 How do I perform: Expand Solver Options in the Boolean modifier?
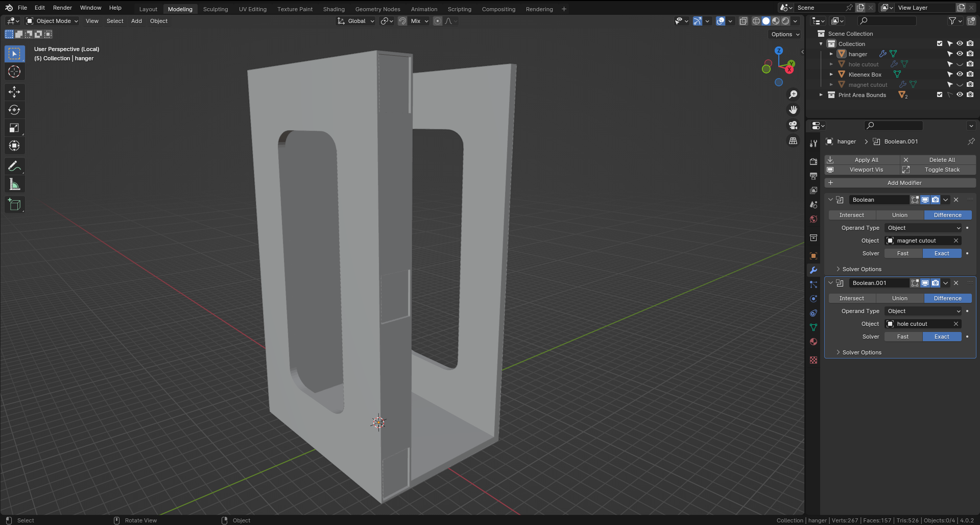tap(860, 269)
